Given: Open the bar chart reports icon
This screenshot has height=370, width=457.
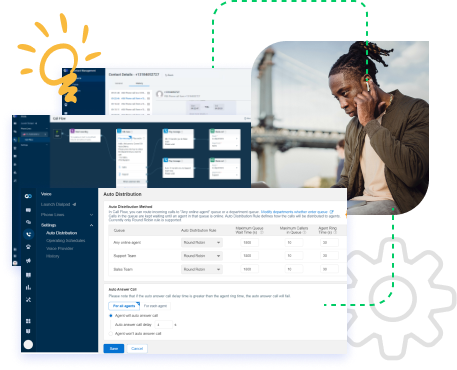Looking at the screenshot, I should (28, 287).
